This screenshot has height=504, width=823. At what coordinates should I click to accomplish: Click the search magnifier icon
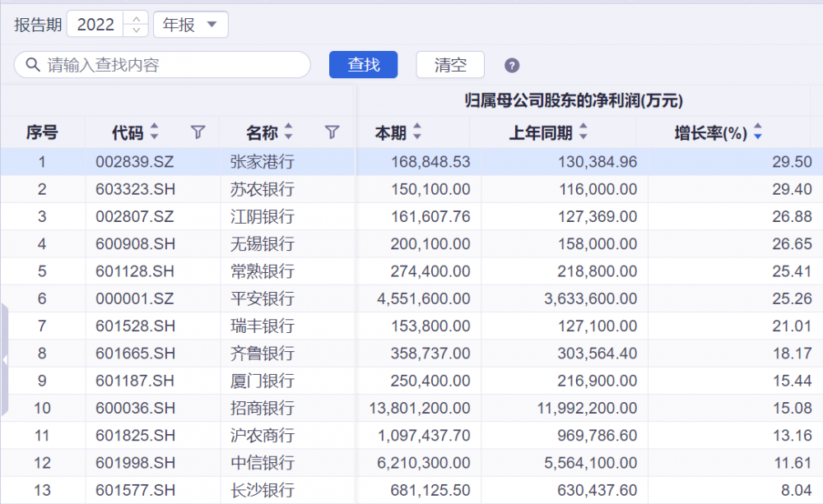coord(33,64)
